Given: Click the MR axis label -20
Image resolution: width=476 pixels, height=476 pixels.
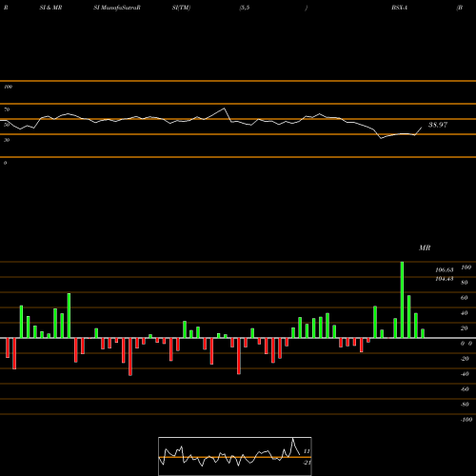Looking at the screenshot, I should pyautogui.click(x=465, y=359).
